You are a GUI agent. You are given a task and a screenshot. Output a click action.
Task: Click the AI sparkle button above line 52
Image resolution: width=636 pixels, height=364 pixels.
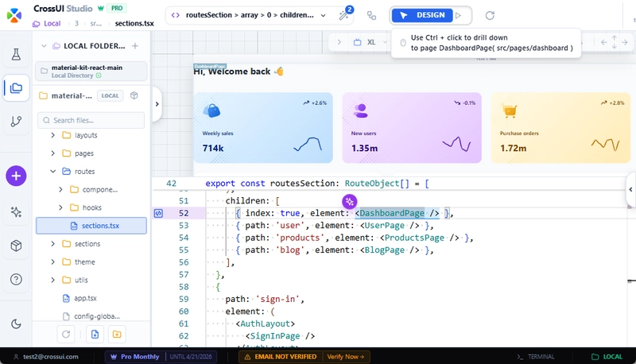click(x=350, y=201)
